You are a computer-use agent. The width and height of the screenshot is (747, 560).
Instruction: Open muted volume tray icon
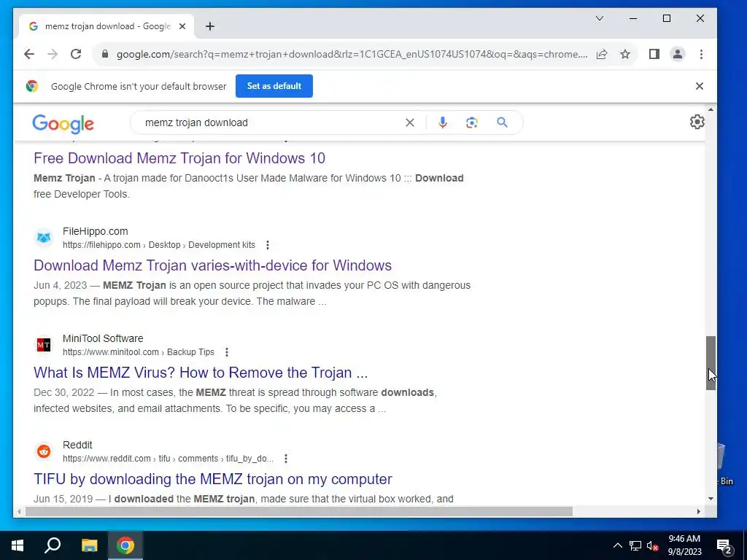(x=652, y=545)
